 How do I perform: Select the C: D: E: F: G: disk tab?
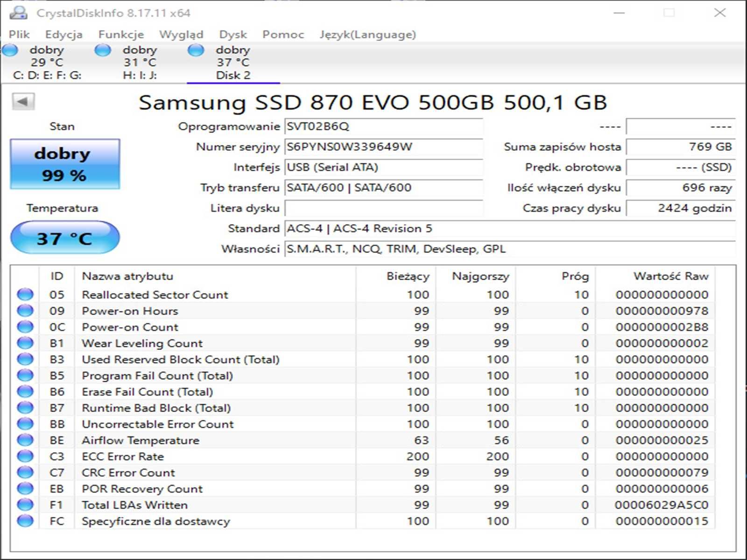tap(47, 63)
